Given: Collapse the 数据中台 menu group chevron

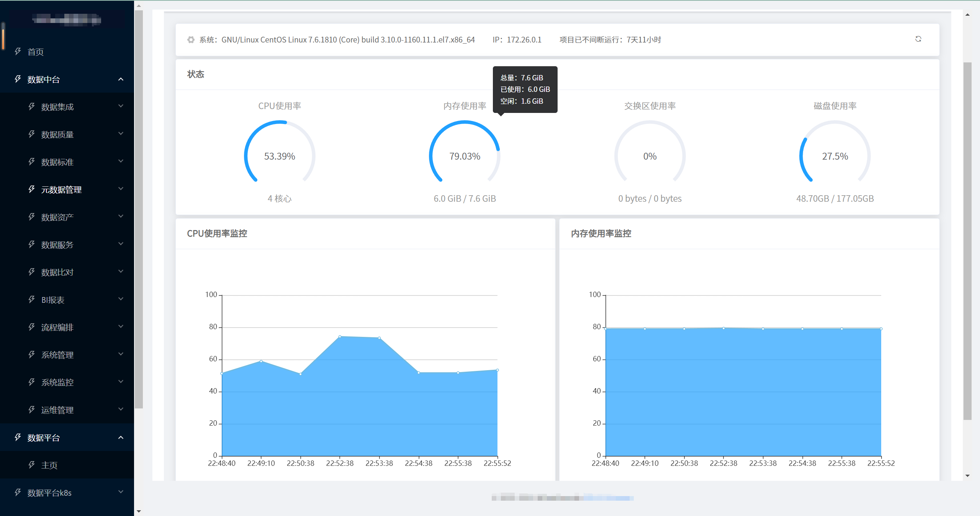Looking at the screenshot, I should (121, 79).
